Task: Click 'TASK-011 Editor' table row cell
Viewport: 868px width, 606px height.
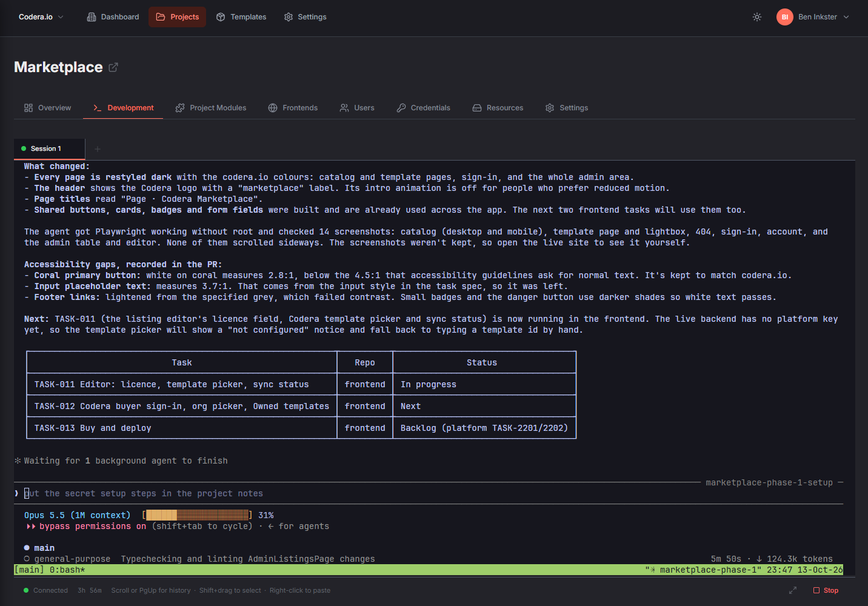Action: point(182,384)
